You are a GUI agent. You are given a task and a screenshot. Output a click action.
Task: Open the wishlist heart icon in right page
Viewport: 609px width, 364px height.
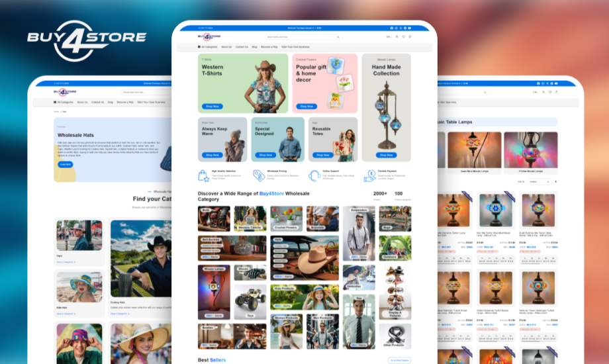(x=550, y=92)
